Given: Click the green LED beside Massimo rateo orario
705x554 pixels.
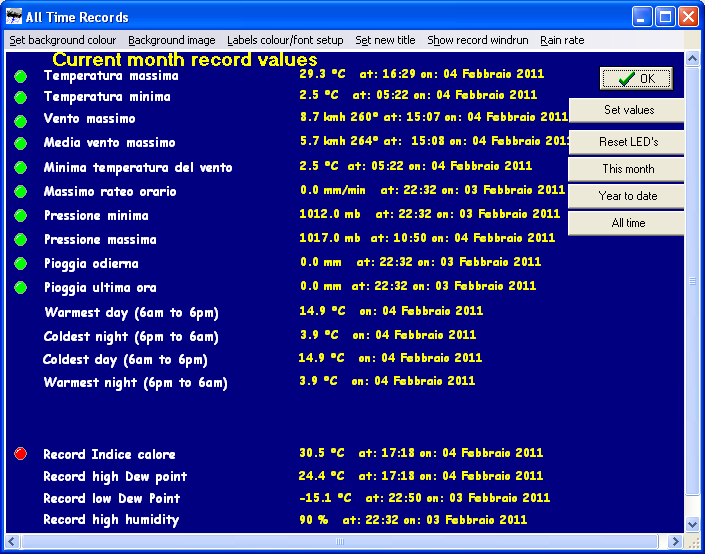Looking at the screenshot, I should tap(20, 192).
